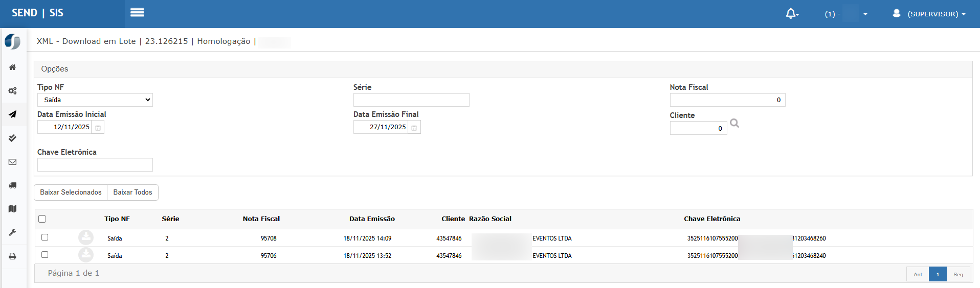This screenshot has width=980, height=288.
Task: Click the hamburger menu icon
Action: [x=137, y=13]
